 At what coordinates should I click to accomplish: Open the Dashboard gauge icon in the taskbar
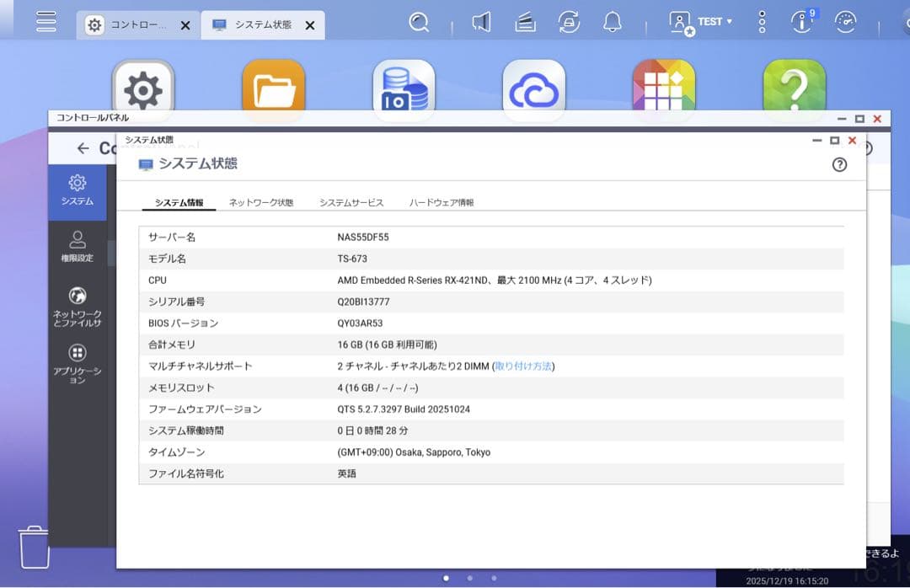tap(845, 21)
